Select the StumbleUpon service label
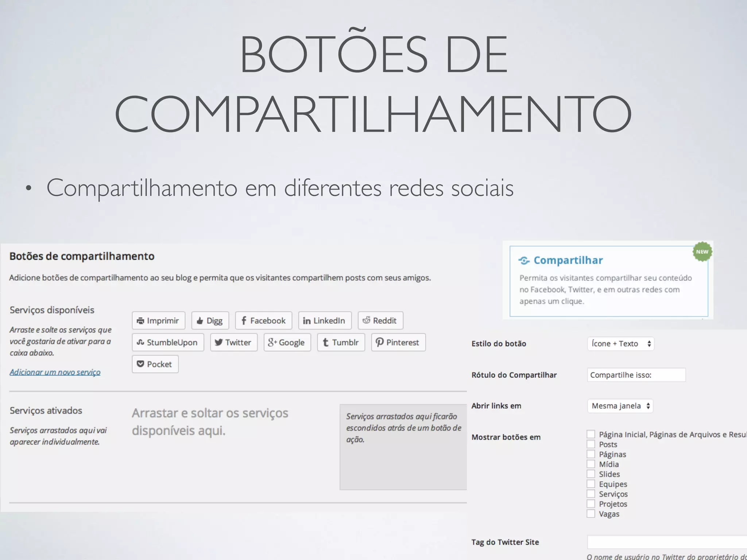Image resolution: width=747 pixels, height=560 pixels. tap(172, 343)
